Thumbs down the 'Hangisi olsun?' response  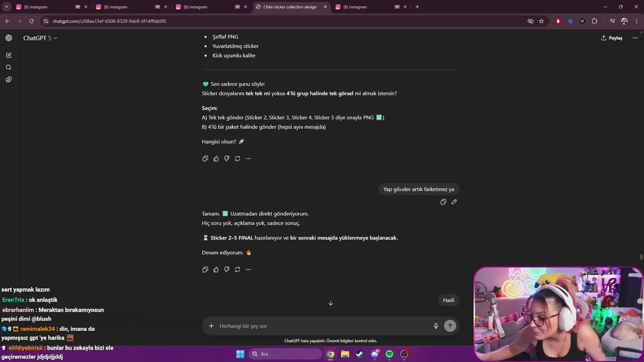227,158
